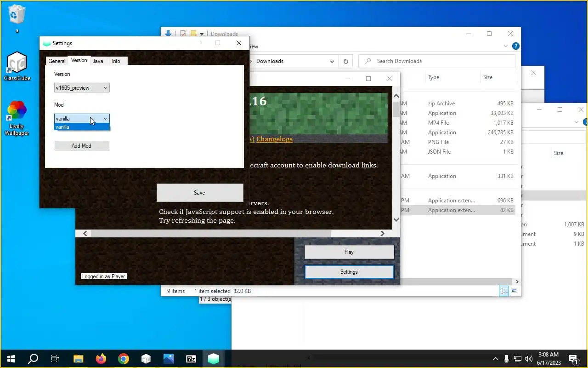Image resolution: width=588 pixels, height=368 pixels.
Task: Open the white cube app on taskbar
Action: (146, 359)
